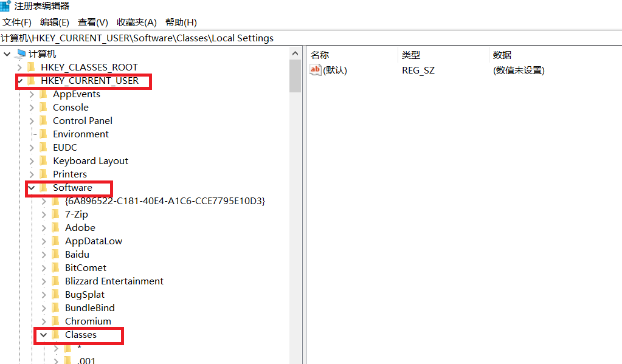Click the HKEY_CLASSES_ROOT folder icon
The width and height of the screenshot is (622, 364).
tap(32, 67)
